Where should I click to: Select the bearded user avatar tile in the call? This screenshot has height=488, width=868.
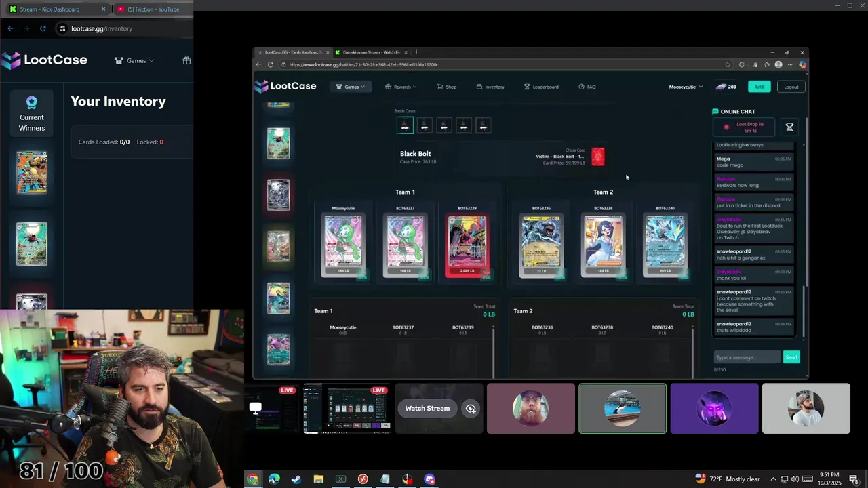coord(531,409)
